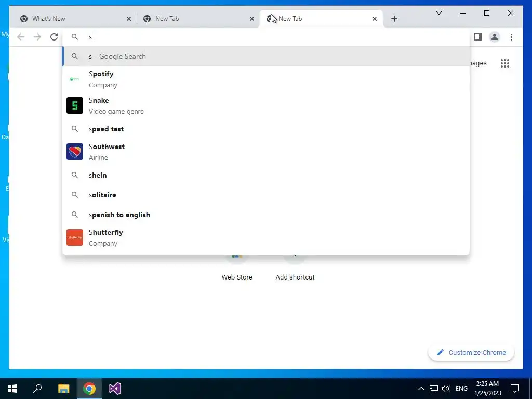Click magnifier icon beside 'solitaire'
532x399 pixels.
75,195
